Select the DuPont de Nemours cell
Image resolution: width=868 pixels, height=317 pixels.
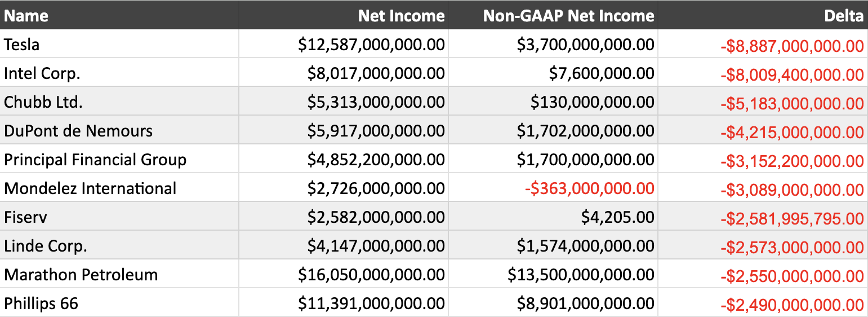pyautogui.click(x=78, y=131)
